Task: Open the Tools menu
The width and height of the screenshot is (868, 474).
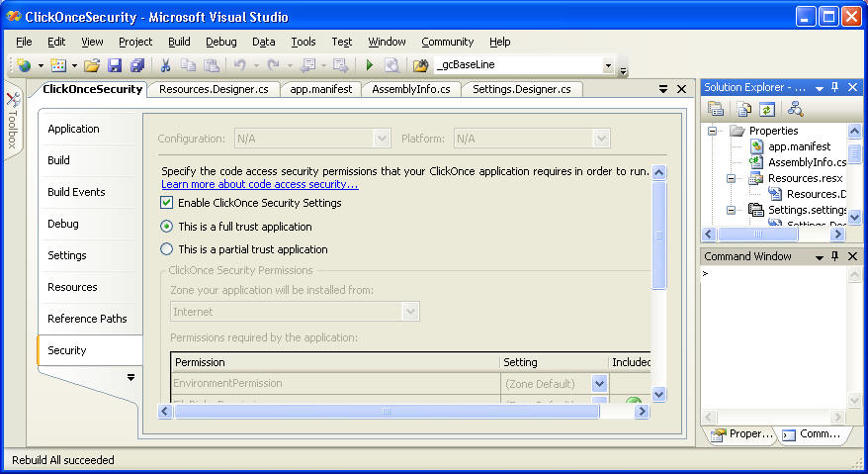Action: (304, 42)
